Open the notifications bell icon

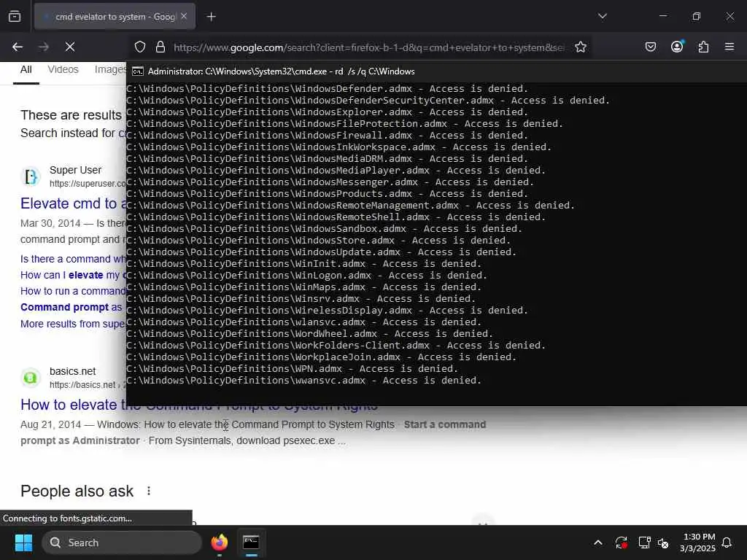(727, 542)
